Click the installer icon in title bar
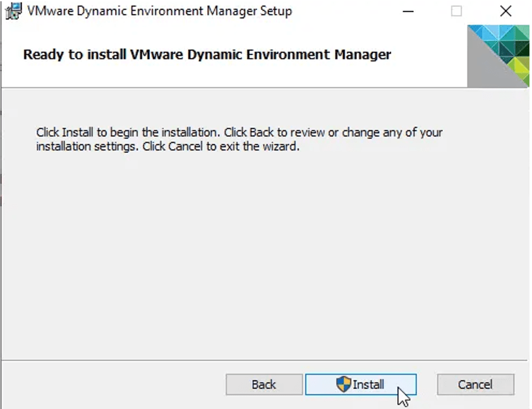The width and height of the screenshot is (532, 409). tap(13, 11)
